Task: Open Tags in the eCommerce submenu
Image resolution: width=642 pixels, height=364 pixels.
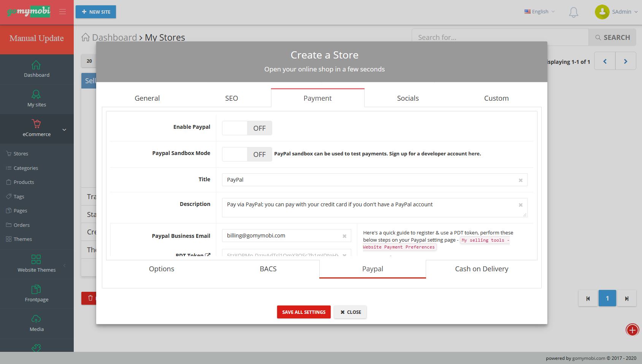Action: pos(19,196)
